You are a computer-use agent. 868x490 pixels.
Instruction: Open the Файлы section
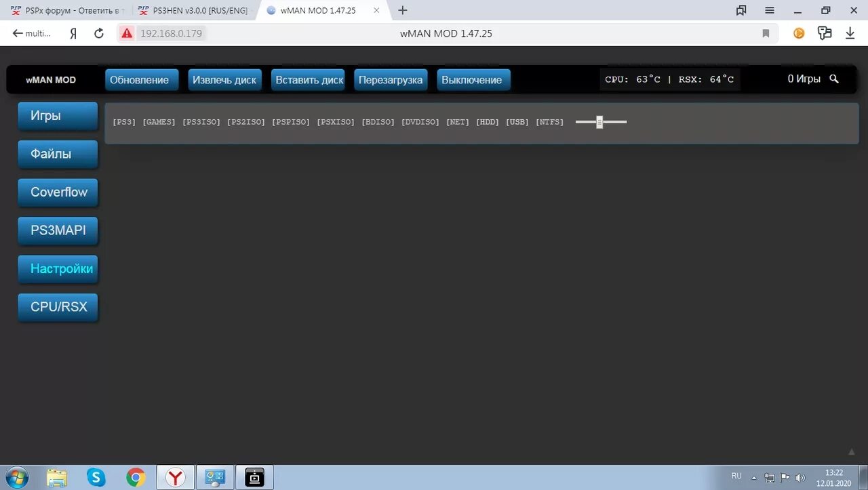point(58,154)
